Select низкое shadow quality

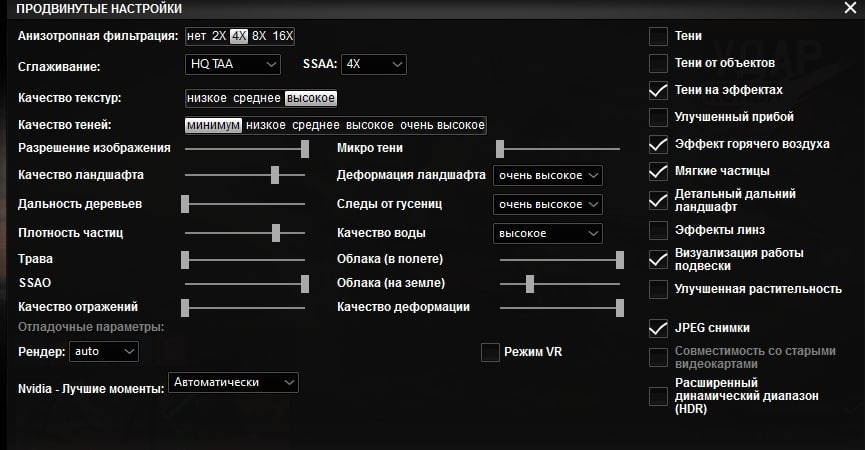pyautogui.click(x=266, y=125)
